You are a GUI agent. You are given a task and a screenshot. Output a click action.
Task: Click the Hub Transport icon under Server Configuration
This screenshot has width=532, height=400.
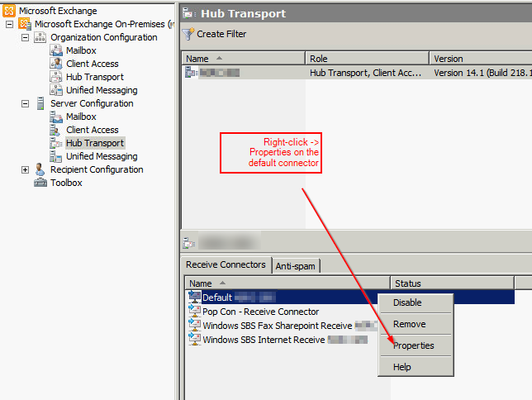[x=56, y=143]
